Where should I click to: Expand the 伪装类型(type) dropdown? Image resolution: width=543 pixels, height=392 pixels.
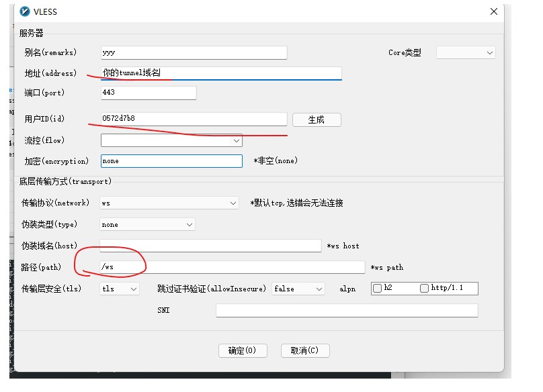(x=148, y=225)
